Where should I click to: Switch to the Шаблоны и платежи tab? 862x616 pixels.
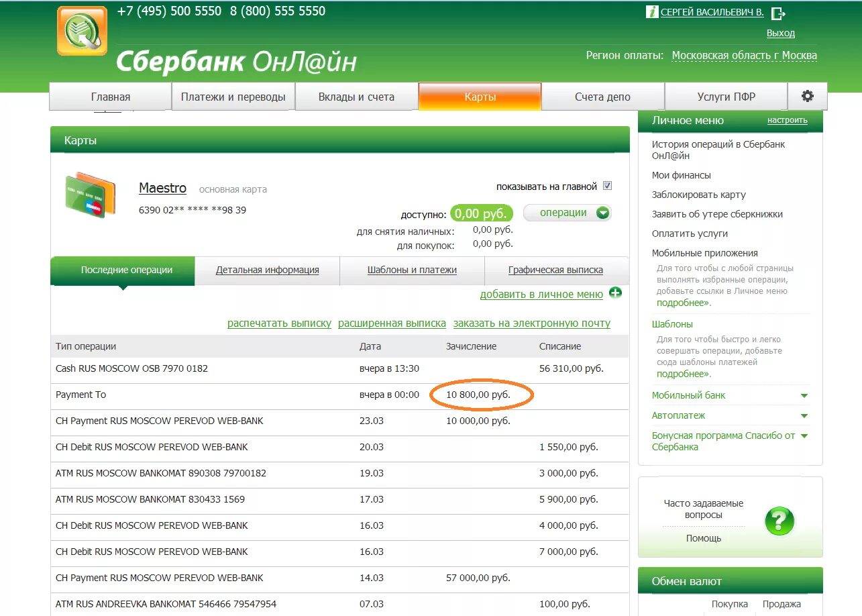412,270
